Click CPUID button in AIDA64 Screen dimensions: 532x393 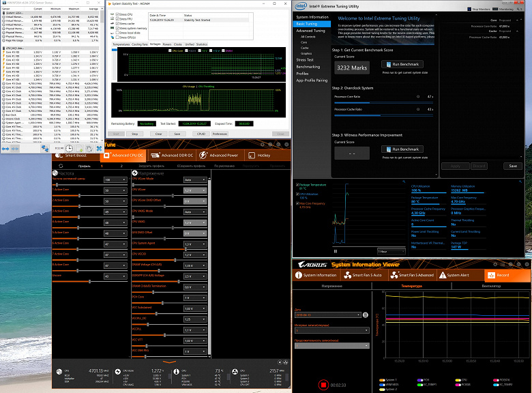tap(201, 134)
